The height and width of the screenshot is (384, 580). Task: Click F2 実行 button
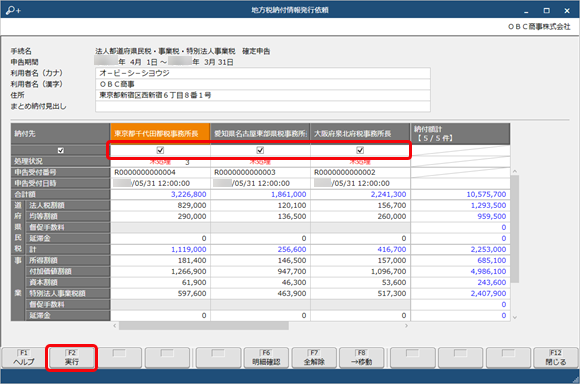pos(72,358)
